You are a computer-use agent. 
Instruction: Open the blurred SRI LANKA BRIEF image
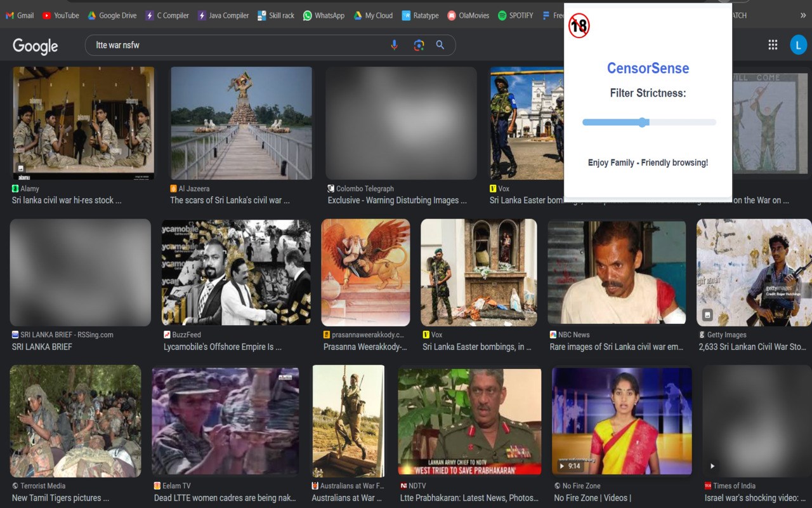pos(81,272)
